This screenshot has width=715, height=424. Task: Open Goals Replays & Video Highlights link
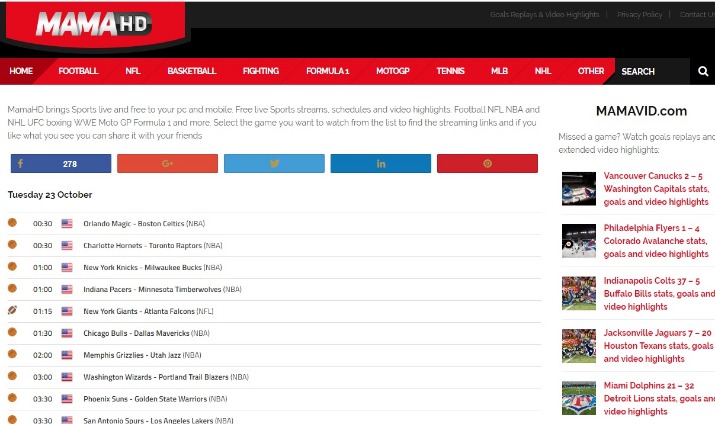[544, 15]
